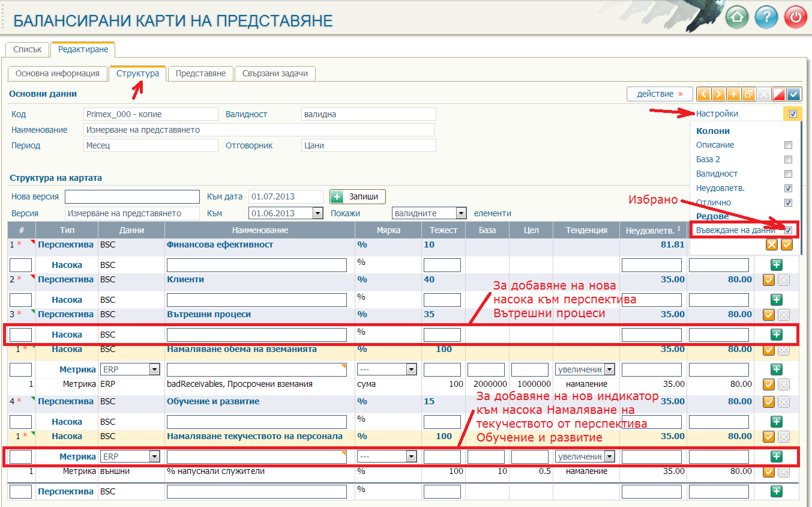Open the Представяне tab
Screen dimensions: 812x507
[200, 73]
